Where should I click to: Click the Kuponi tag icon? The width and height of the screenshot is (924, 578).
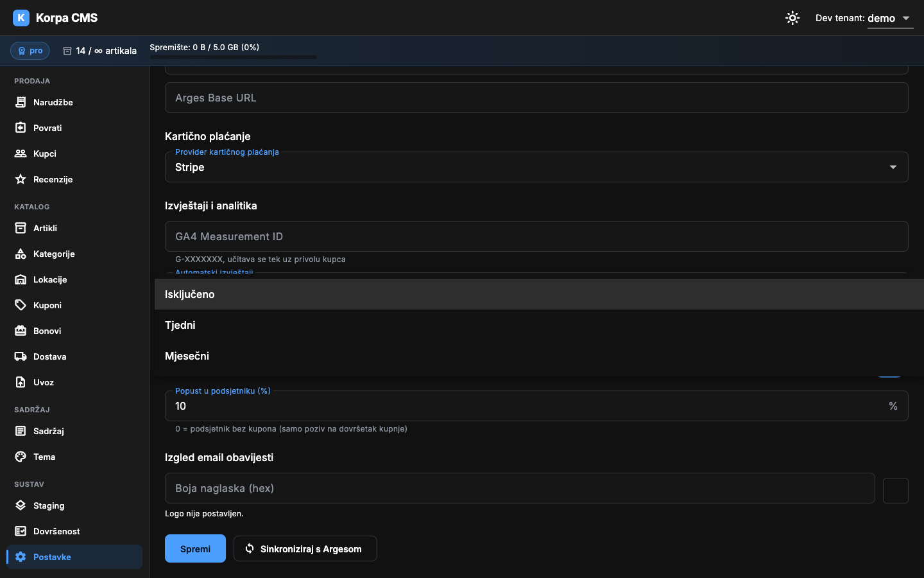point(21,305)
